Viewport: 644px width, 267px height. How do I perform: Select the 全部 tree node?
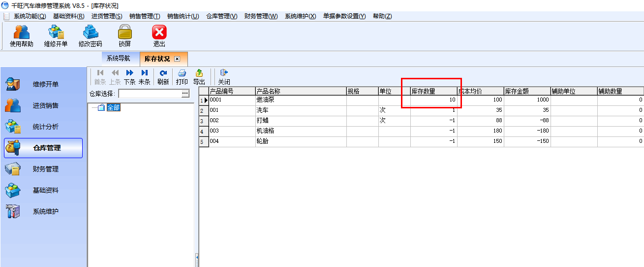(114, 107)
